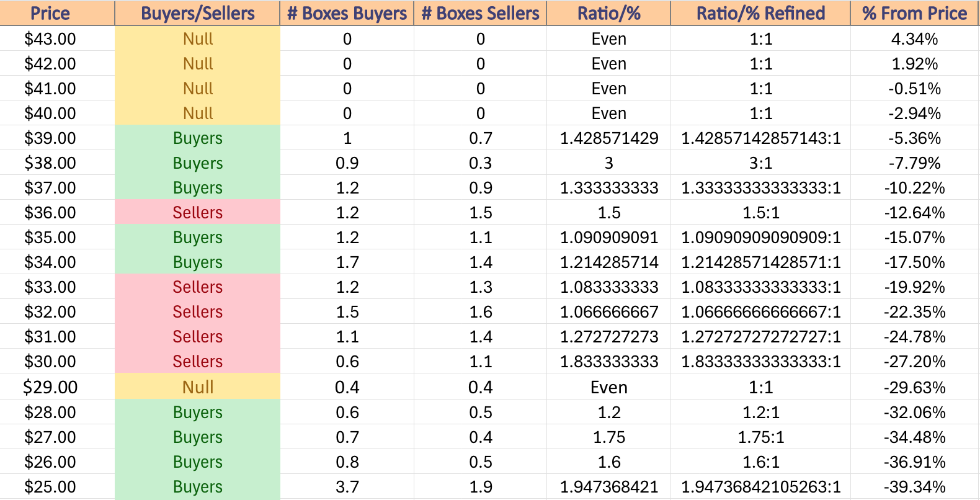Select the Buyers/Sellers column header

(197, 13)
